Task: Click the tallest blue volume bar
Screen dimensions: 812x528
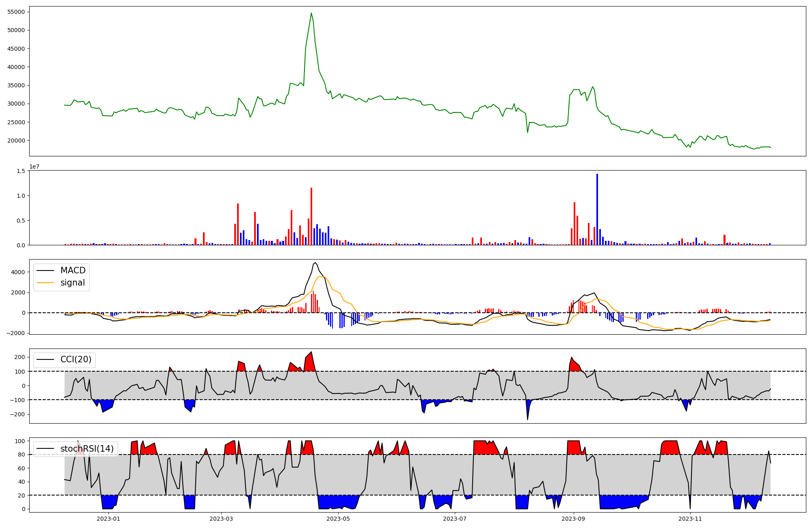Action: [x=597, y=209]
